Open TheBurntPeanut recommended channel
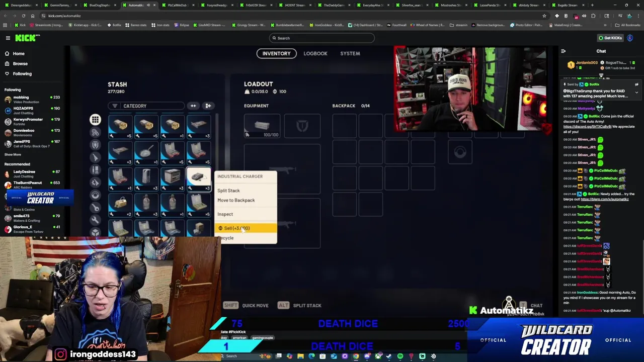644x362 pixels. click(x=31, y=185)
